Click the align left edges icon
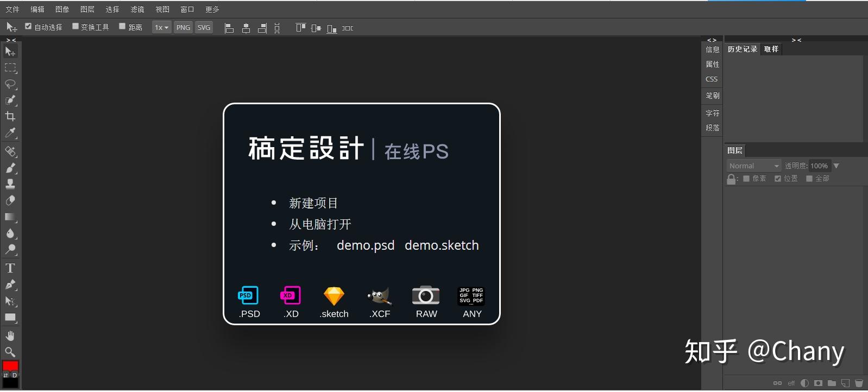 tap(229, 28)
